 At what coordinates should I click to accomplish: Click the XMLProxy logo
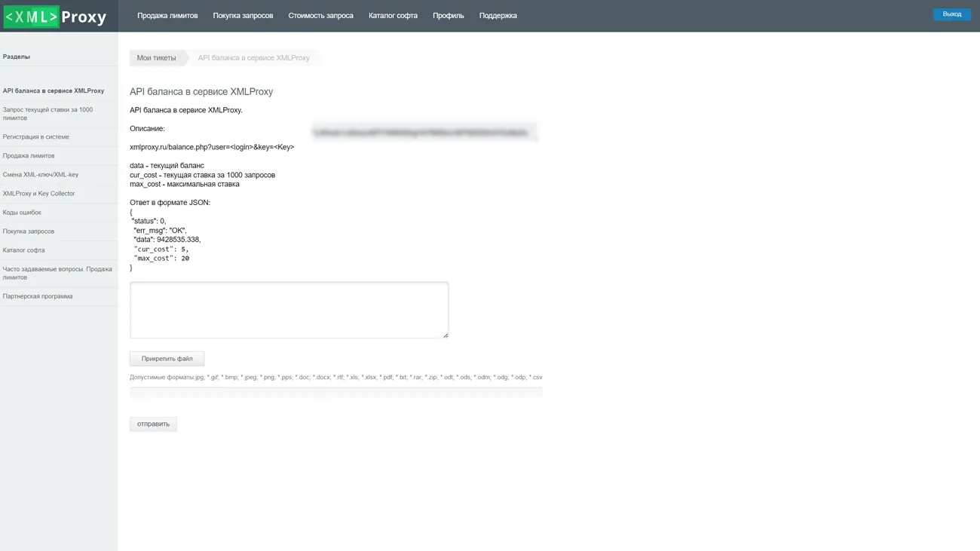56,17
